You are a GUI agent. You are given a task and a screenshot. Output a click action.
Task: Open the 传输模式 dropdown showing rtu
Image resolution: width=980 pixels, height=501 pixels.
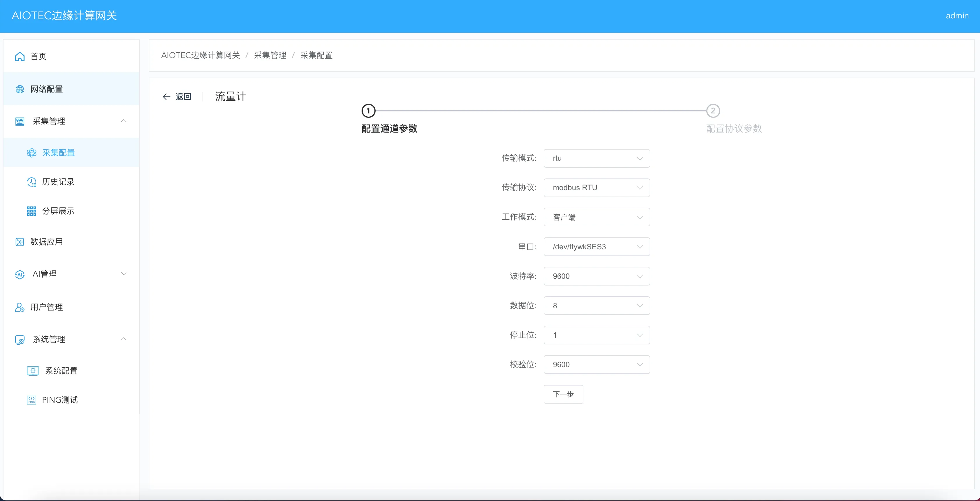597,158
